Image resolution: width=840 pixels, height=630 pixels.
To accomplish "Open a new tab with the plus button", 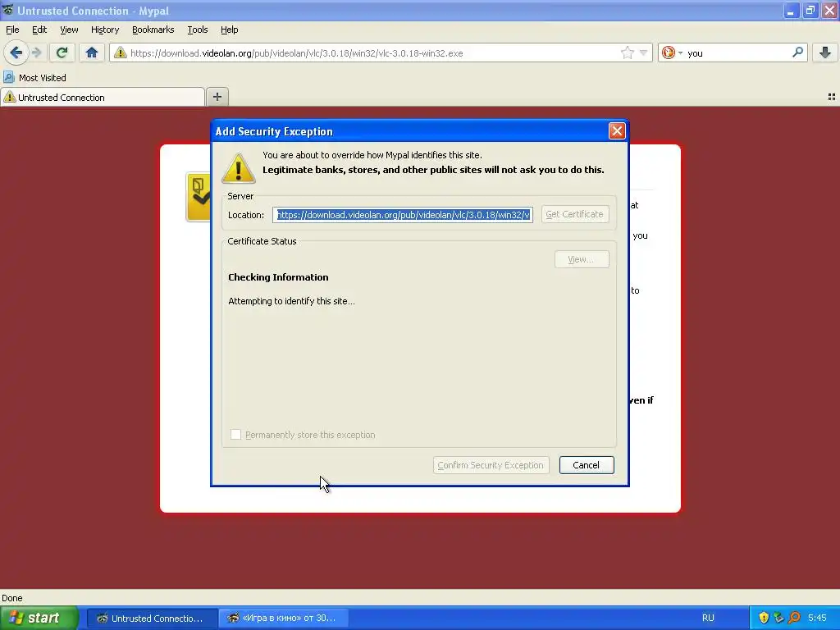I will point(217,97).
